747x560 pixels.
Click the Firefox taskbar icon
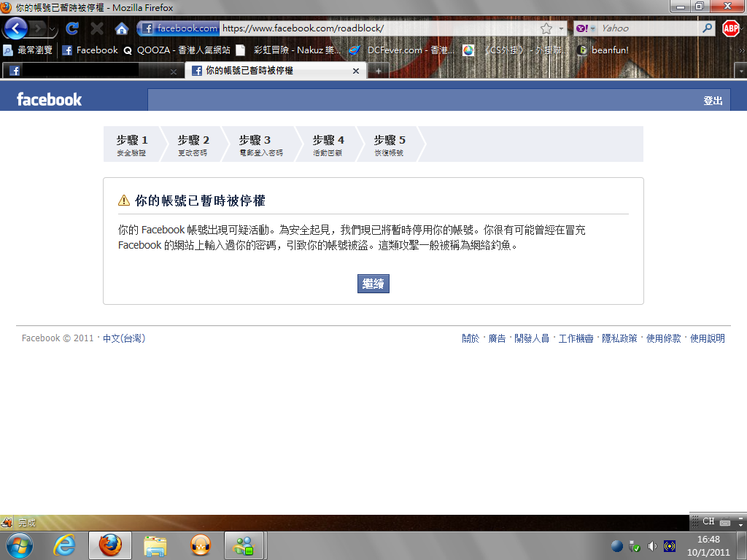click(x=110, y=545)
